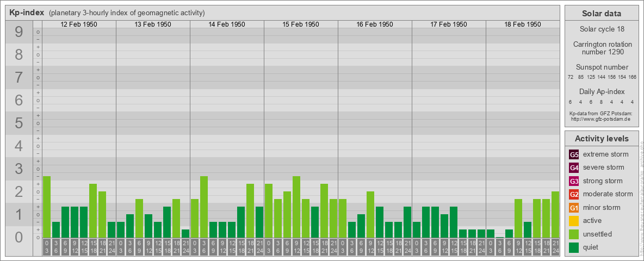Screen dimensions: 644x261
Task: Click the Kp-index chart title
Action: pyautogui.click(x=27, y=13)
